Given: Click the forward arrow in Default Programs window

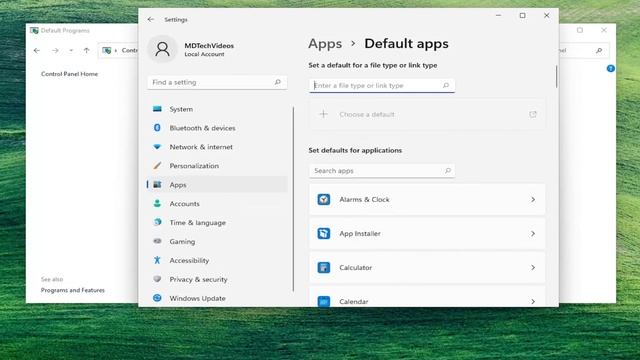Looking at the screenshot, I should pos(55,50).
